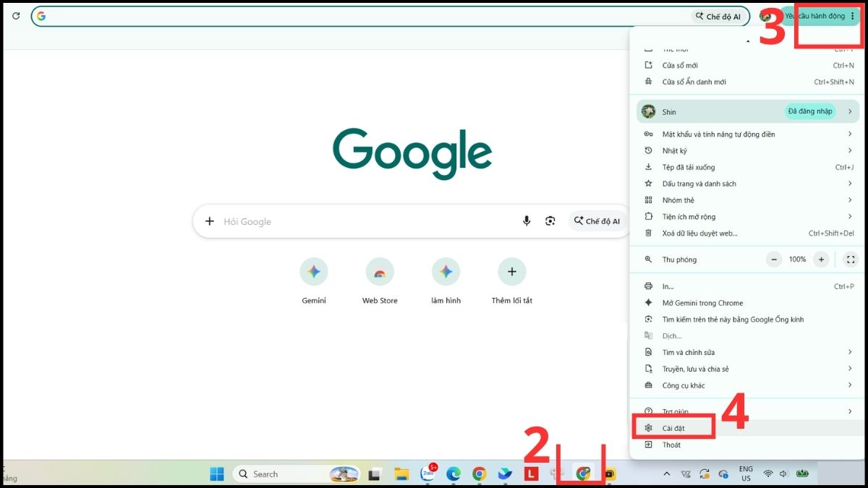Image resolution: width=868 pixels, height=488 pixels.
Task: Open Windows Start menu
Action: 217,474
